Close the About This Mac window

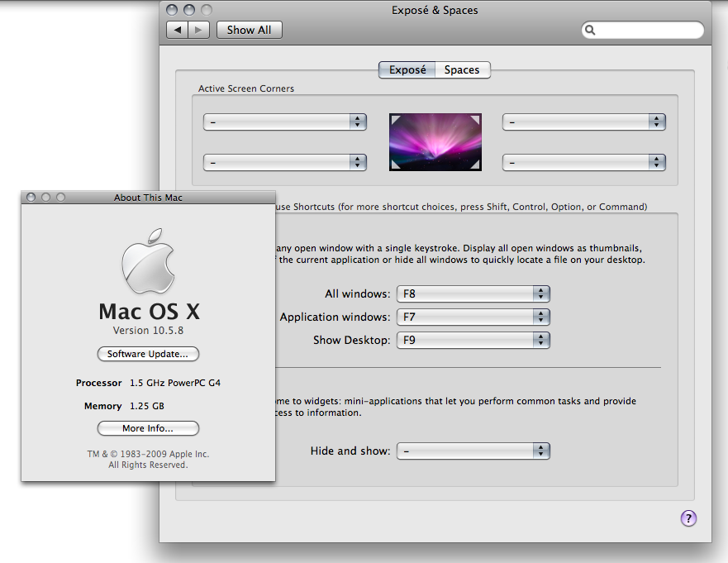tap(31, 198)
